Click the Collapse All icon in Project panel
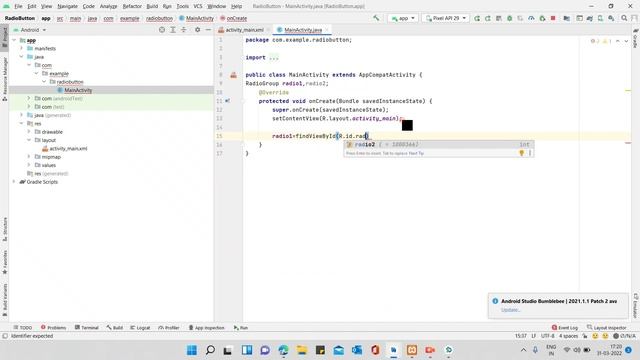Screen dimensions: 640x360 [184, 30]
